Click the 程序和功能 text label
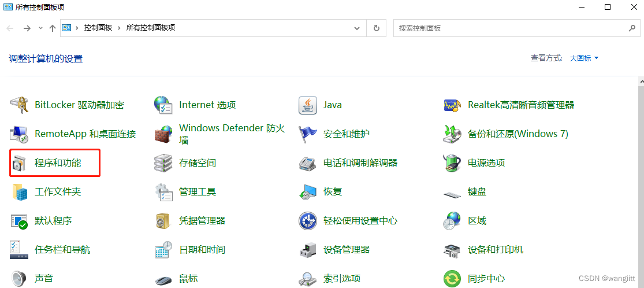Screen dimensions: 644x288 (58, 163)
